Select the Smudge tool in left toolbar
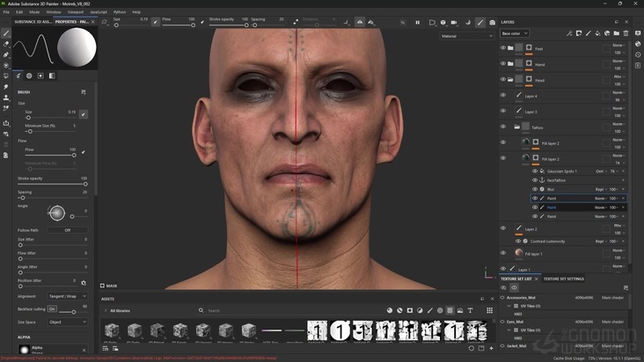644x362 pixels. click(x=6, y=86)
